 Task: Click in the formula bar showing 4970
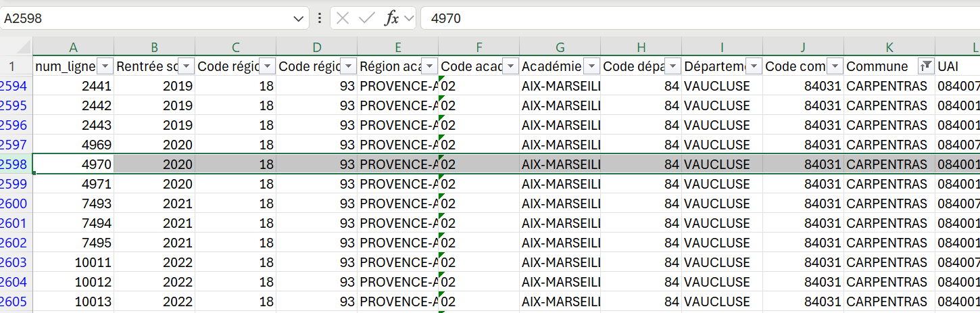click(696, 19)
